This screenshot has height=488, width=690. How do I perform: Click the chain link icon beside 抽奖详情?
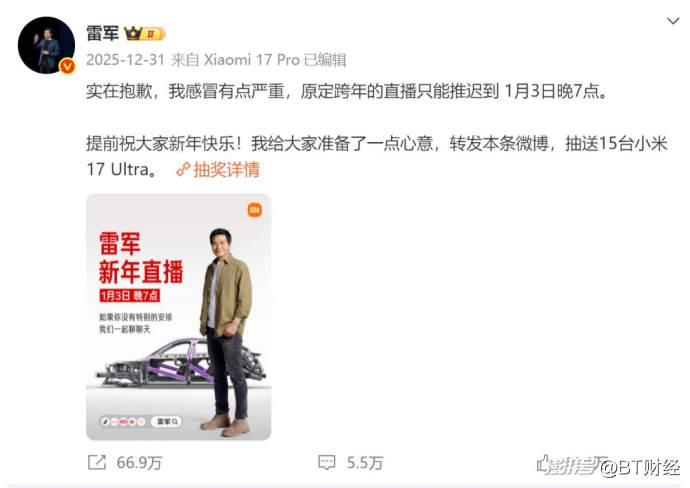183,170
